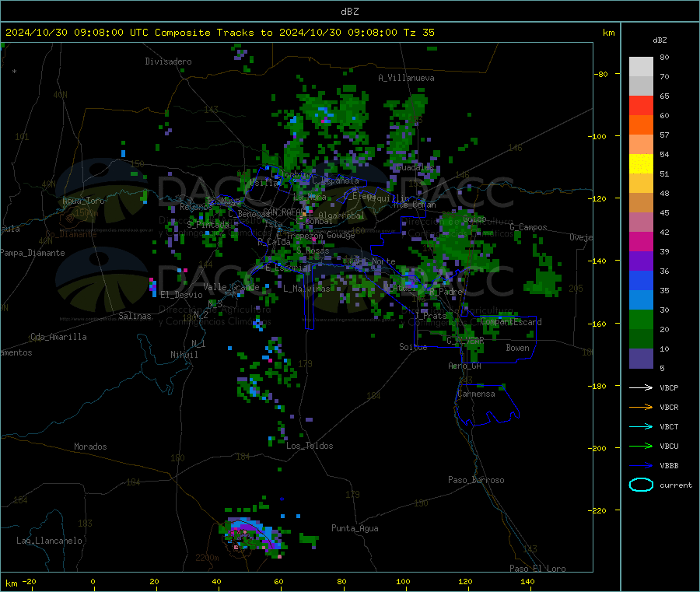The image size is (700, 592).
Task: Click the 'El_Desvio' map label
Action: tap(181, 295)
